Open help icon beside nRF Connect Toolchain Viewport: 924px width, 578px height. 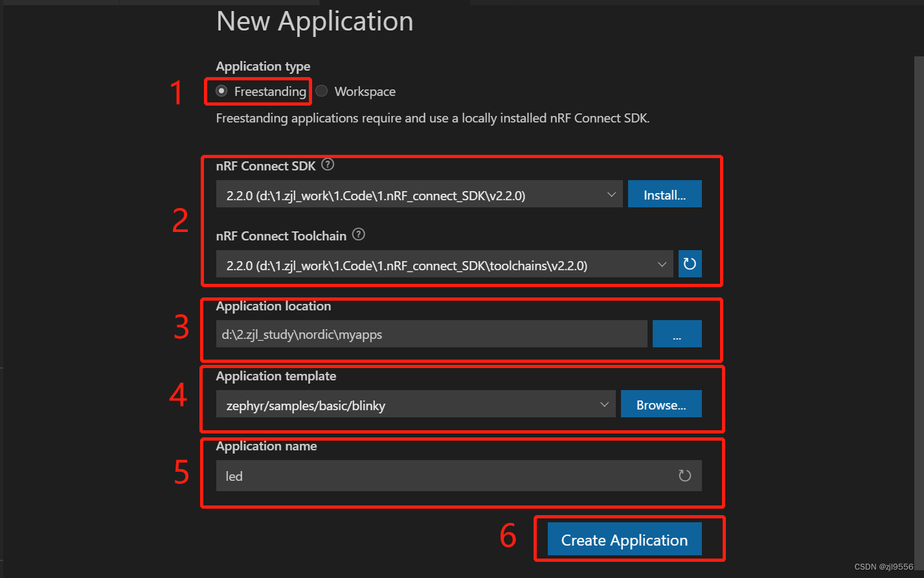tap(359, 235)
